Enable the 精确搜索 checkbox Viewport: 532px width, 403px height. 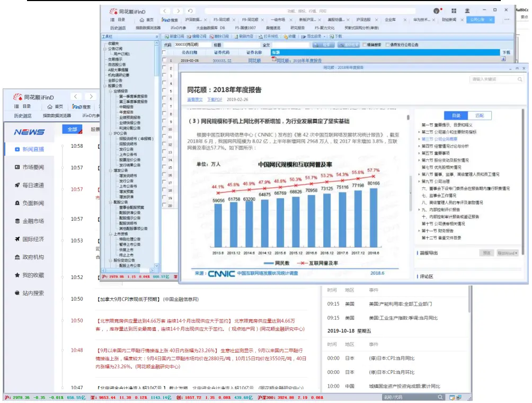coord(365,44)
